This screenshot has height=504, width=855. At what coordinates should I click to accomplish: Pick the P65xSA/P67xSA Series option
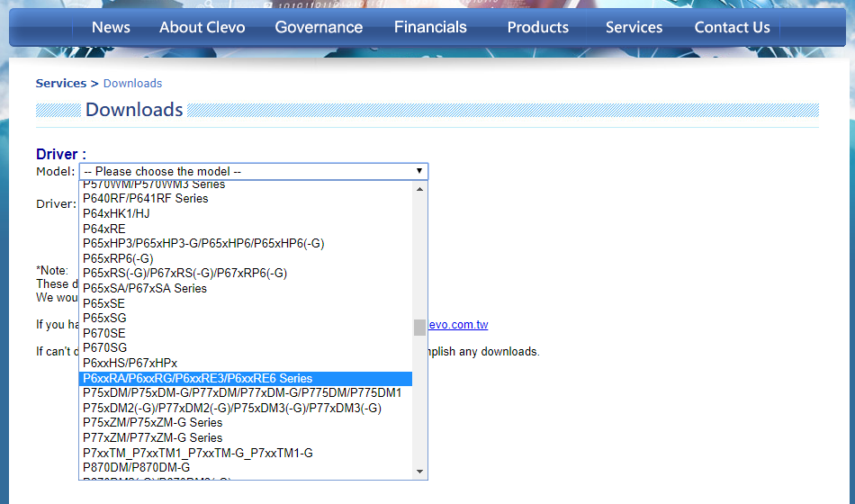(x=246, y=288)
